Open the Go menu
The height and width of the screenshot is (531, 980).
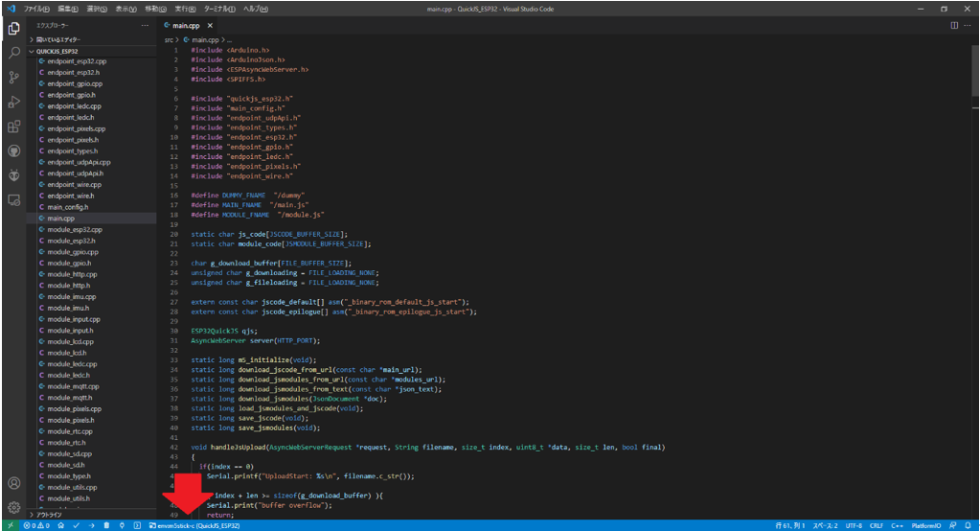coord(155,9)
